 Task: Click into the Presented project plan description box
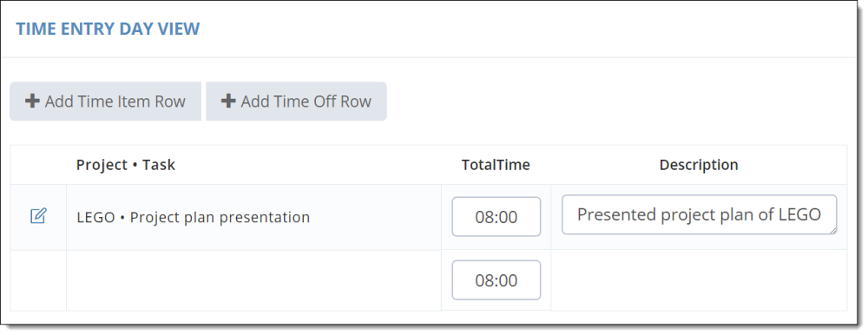(x=699, y=214)
